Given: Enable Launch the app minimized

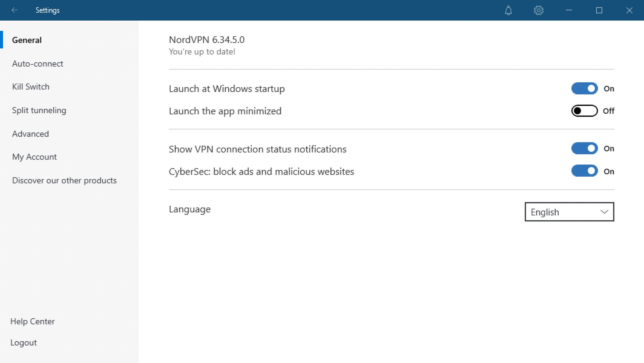Looking at the screenshot, I should pos(584,111).
